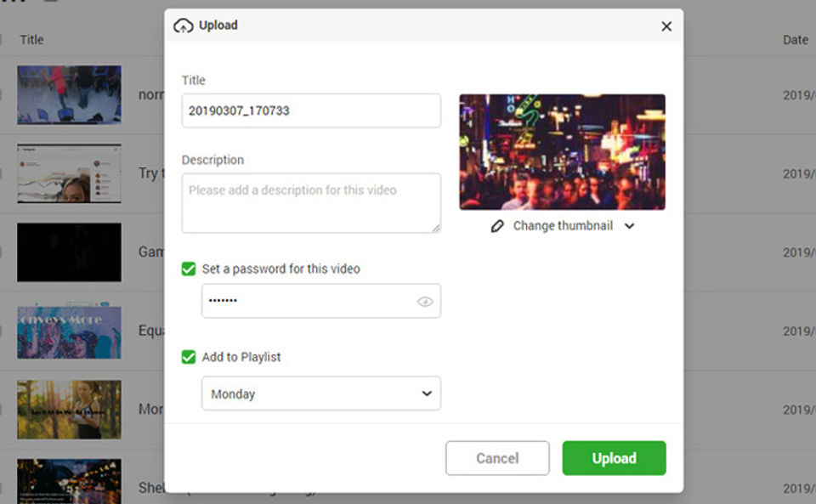Click the green Upload button

(x=614, y=458)
